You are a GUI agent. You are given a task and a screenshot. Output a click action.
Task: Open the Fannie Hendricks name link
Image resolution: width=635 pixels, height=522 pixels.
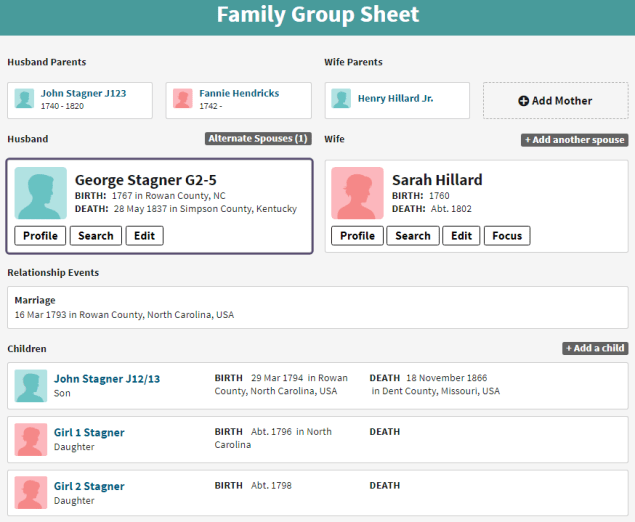239,93
